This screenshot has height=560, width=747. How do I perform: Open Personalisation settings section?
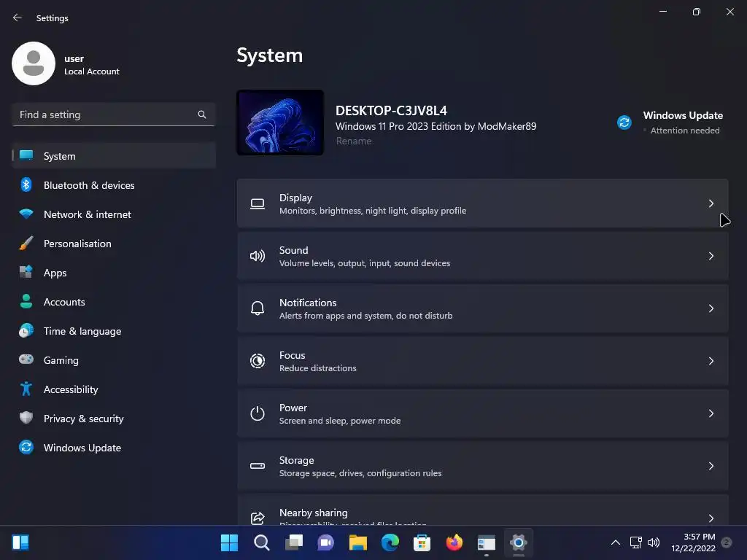click(x=113, y=244)
